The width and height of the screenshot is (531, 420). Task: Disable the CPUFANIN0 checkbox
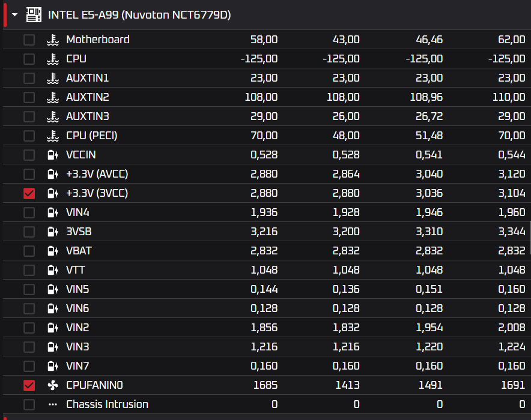tap(29, 385)
